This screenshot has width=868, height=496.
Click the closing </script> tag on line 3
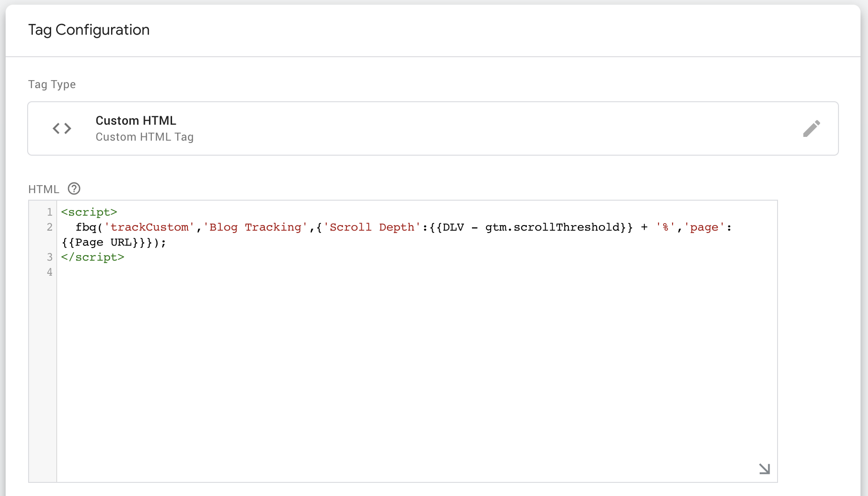coord(93,257)
